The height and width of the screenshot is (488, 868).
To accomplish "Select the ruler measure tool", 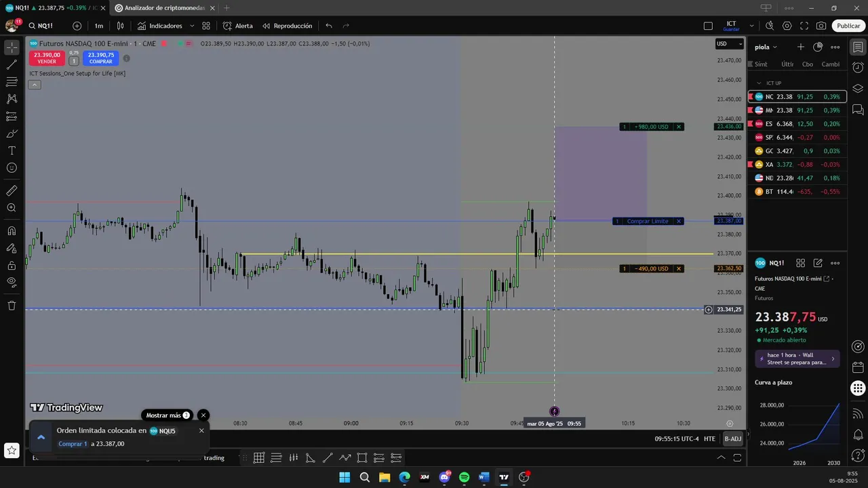I will 12,190.
